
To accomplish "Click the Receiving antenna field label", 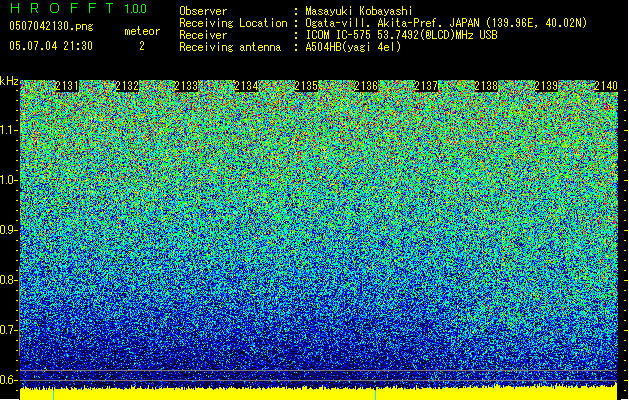I will (x=230, y=47).
